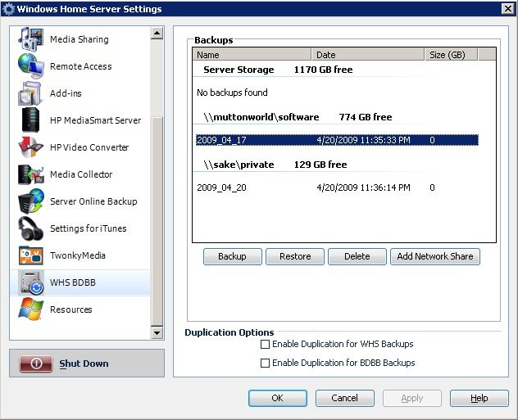Click the Shut Down label text
The image size is (518, 420).
84,364
